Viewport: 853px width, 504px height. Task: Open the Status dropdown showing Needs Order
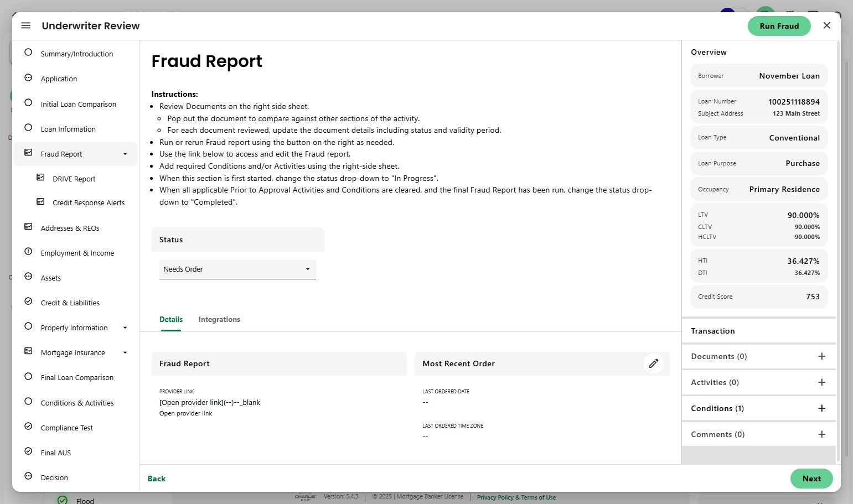pyautogui.click(x=237, y=269)
